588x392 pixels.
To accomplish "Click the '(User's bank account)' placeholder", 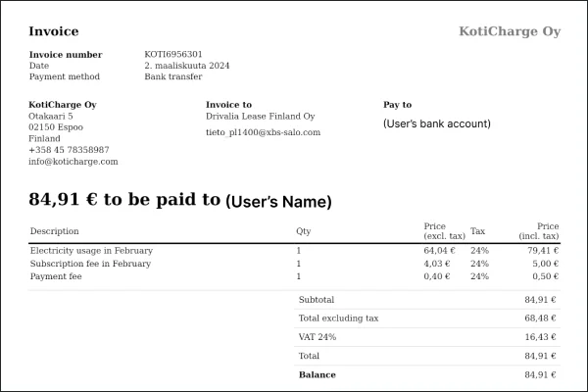I will pos(437,123).
